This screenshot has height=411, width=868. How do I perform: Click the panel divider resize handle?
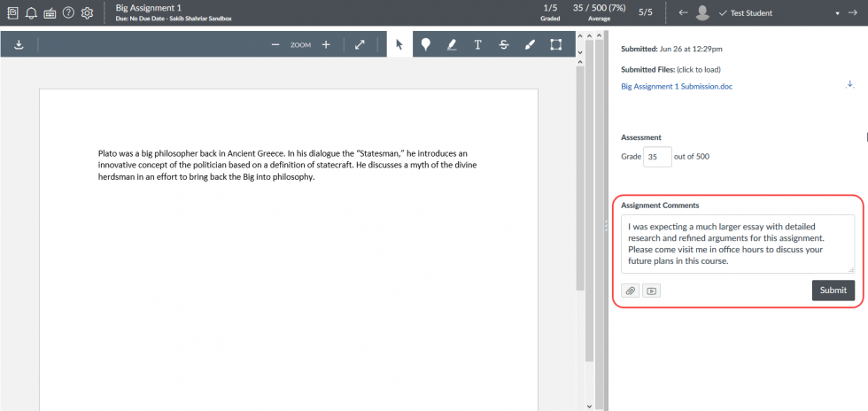pos(606,226)
